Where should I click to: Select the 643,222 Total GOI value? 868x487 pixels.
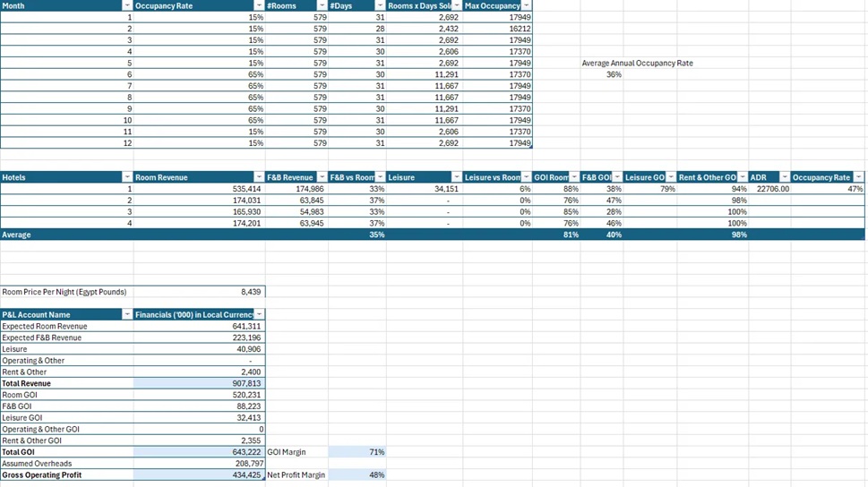[199, 452]
